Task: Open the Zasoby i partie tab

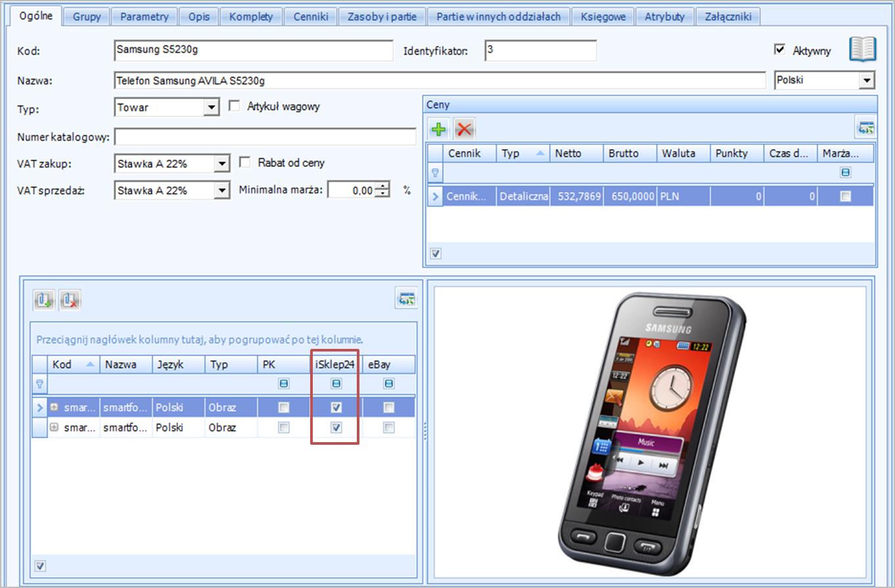Action: pos(382,16)
